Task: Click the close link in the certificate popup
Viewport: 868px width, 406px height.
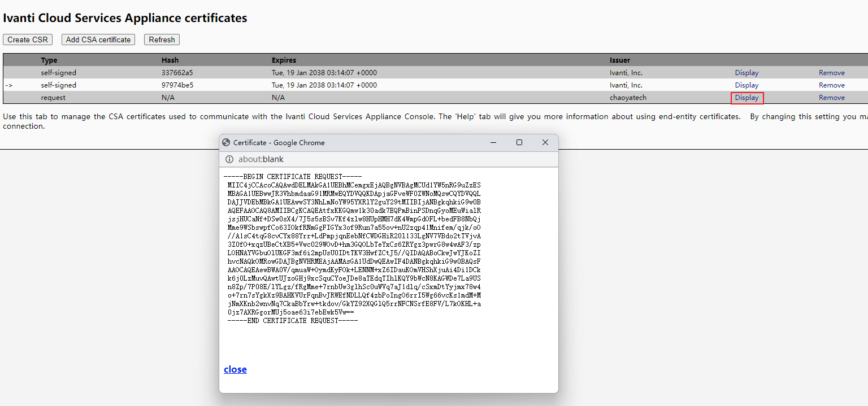Action: click(x=235, y=369)
